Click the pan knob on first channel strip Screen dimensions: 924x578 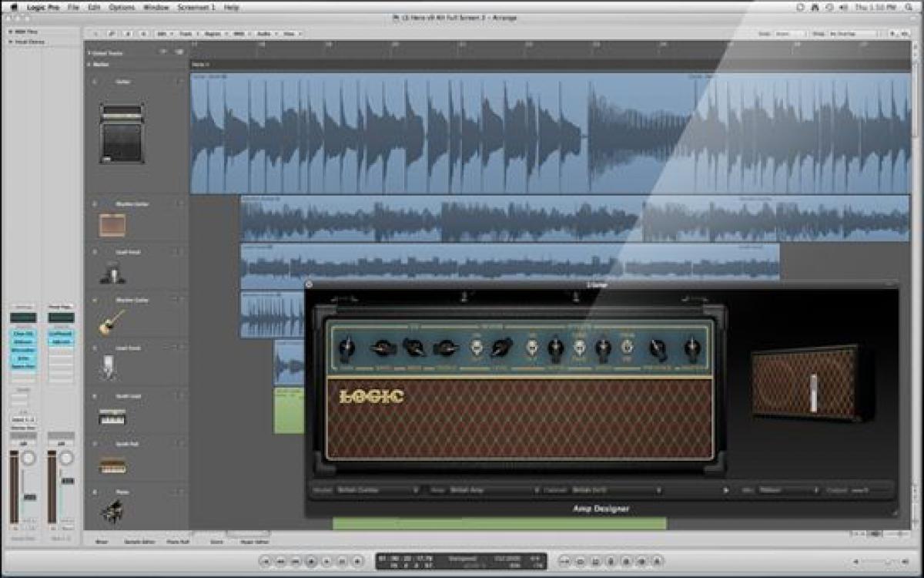28,458
